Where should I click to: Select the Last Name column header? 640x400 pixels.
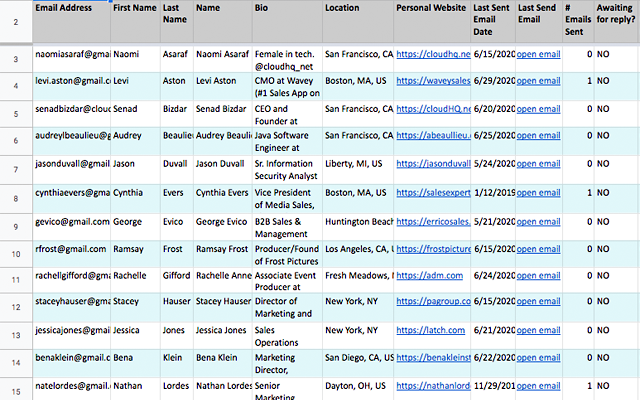(x=177, y=21)
